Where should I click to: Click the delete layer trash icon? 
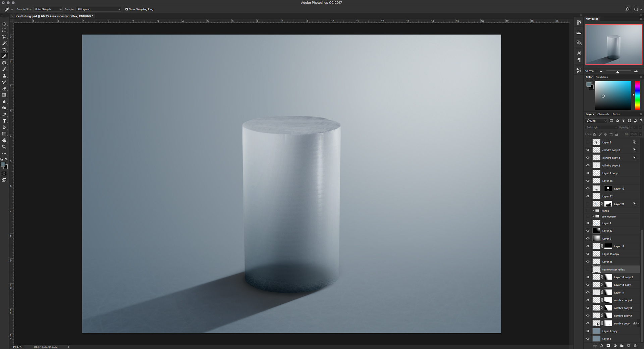pyautogui.click(x=635, y=346)
